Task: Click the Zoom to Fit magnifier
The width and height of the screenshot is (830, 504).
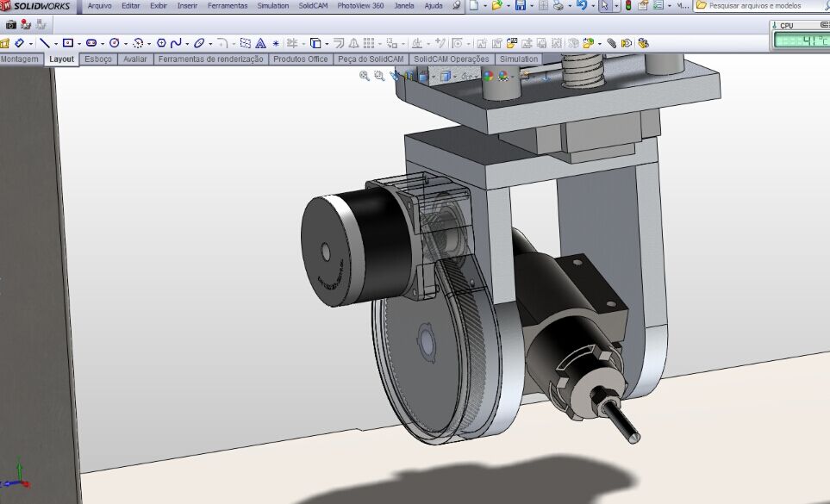Action: (x=365, y=76)
